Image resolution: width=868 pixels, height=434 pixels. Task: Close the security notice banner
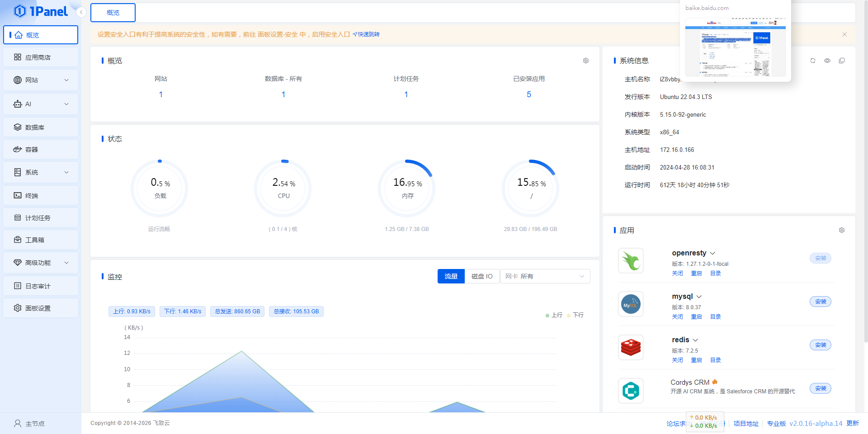pyautogui.click(x=844, y=34)
